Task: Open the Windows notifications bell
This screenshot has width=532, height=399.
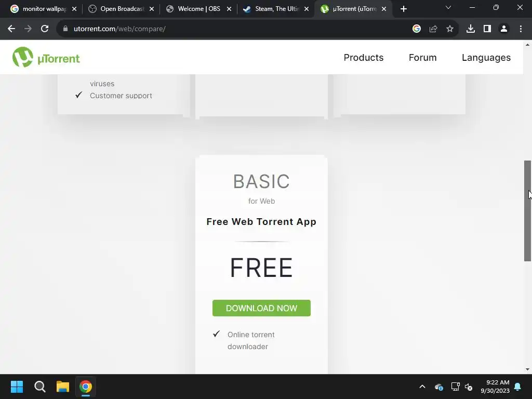Action: [517, 387]
